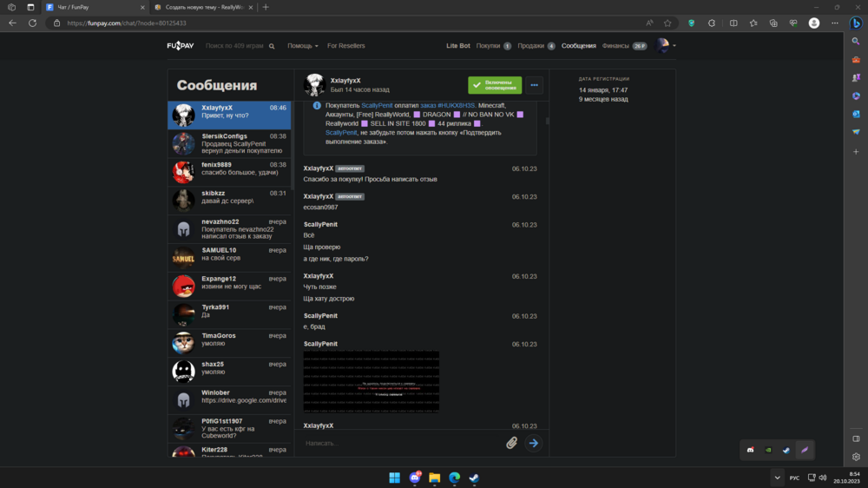The height and width of the screenshot is (488, 868).
Task: Open Lite Bot menu item
Action: point(457,46)
